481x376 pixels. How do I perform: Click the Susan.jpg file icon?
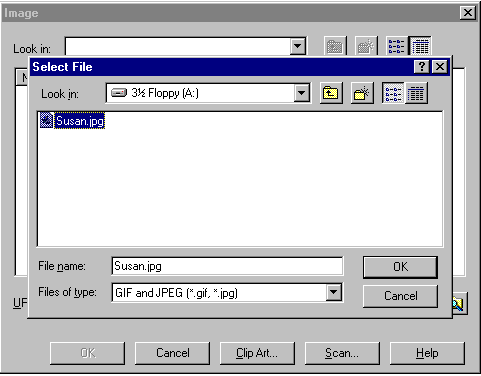coord(46,120)
